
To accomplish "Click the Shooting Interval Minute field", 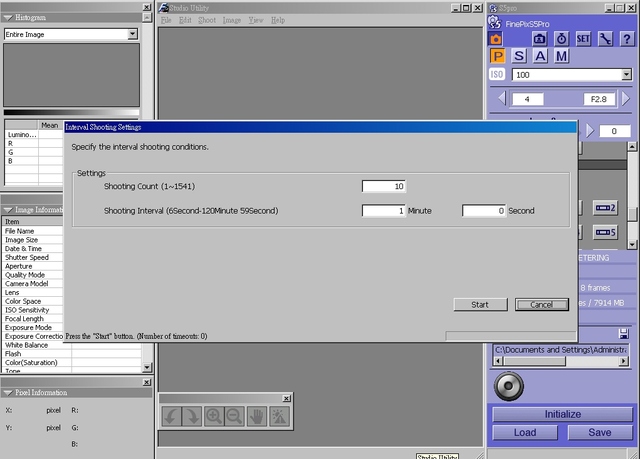I will pyautogui.click(x=384, y=211).
